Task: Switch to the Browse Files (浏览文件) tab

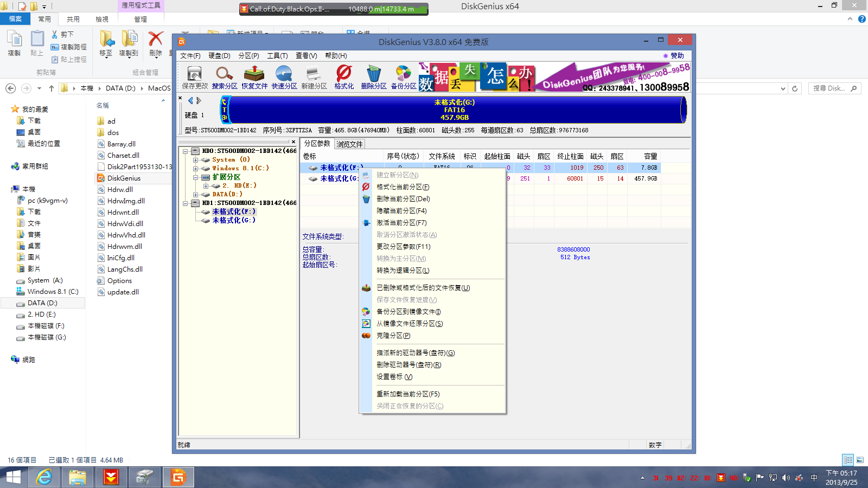Action: point(349,144)
